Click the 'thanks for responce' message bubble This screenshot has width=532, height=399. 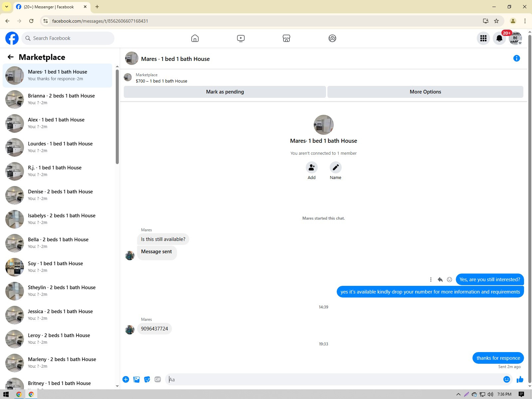point(498,358)
